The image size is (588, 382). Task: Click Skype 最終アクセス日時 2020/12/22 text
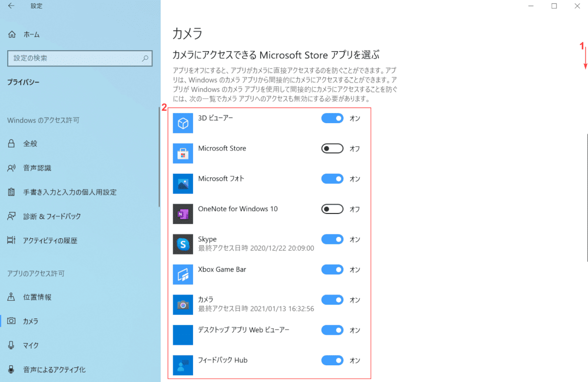256,248
